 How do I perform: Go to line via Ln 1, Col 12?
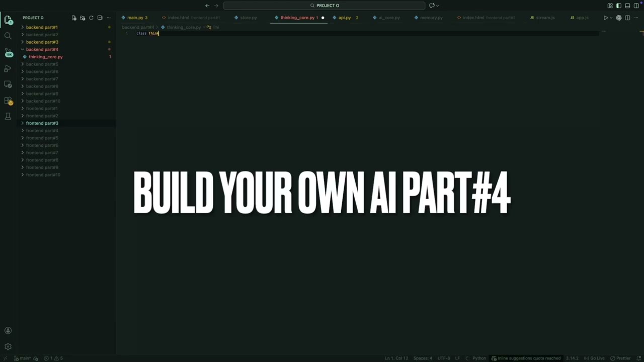coord(396,358)
